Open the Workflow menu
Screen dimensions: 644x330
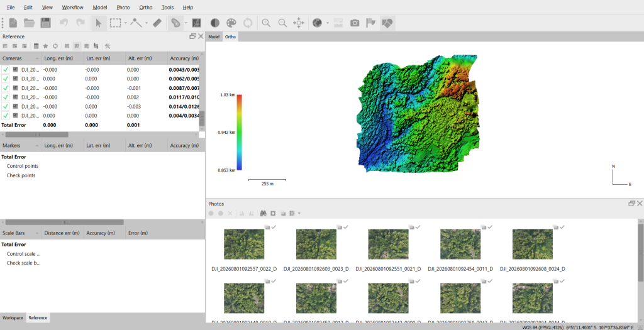[73, 8]
